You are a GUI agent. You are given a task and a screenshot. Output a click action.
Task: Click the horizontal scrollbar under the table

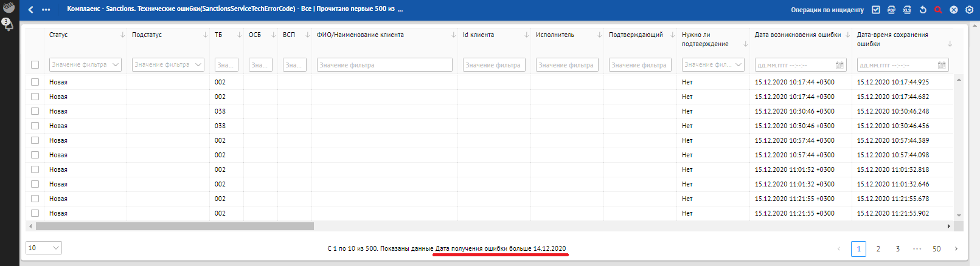pos(175,226)
